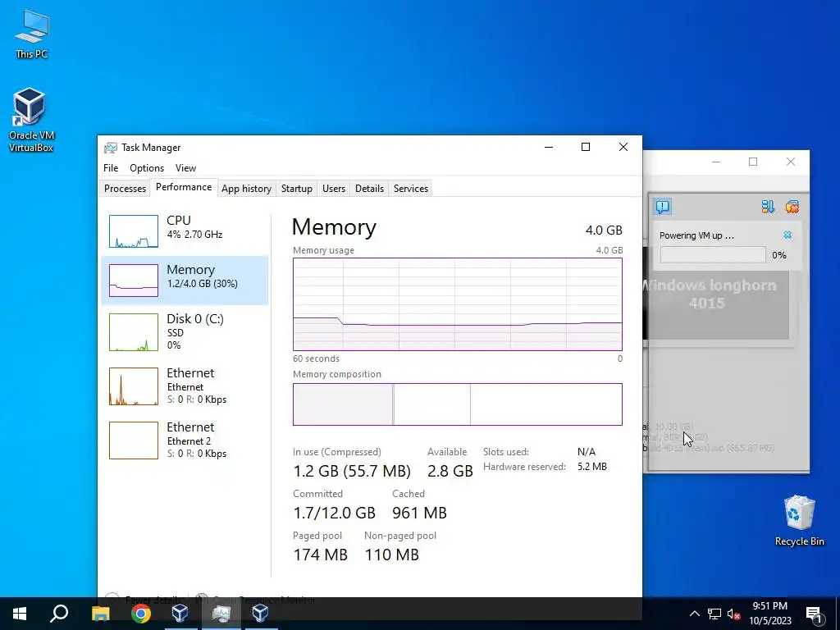Click the Powering VM up progress bar

pyautogui.click(x=713, y=255)
